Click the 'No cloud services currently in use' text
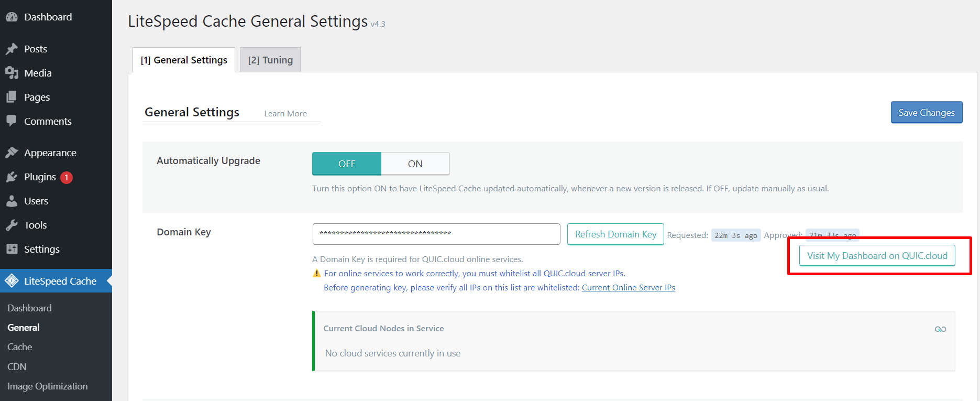 point(393,353)
